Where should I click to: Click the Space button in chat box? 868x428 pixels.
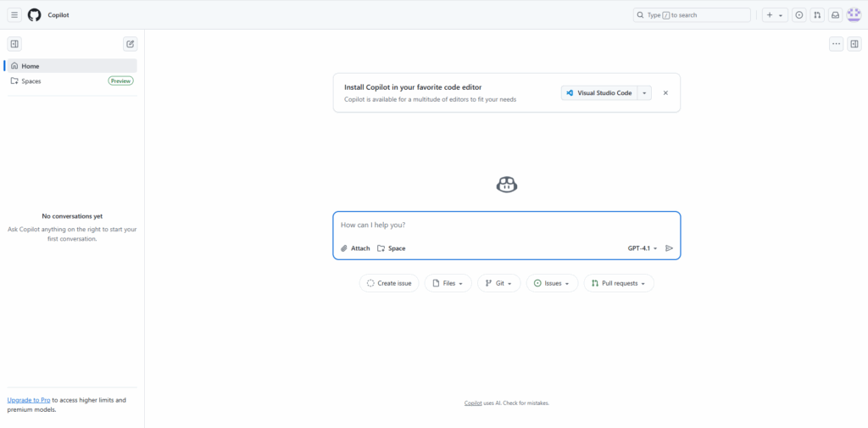point(392,248)
